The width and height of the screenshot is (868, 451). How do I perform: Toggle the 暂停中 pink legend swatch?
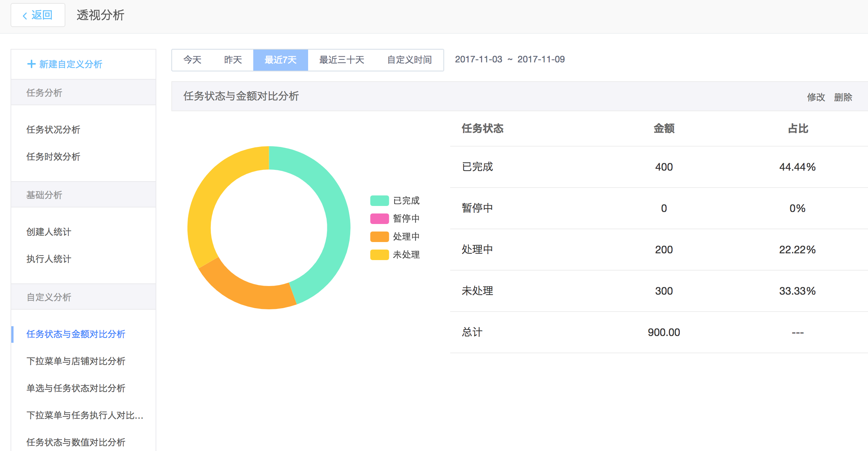379,218
